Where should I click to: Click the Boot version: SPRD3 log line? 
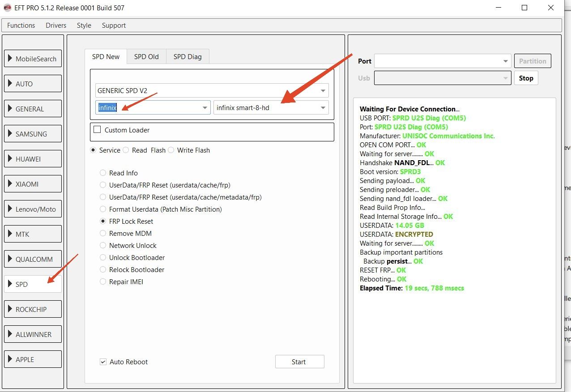(390, 172)
